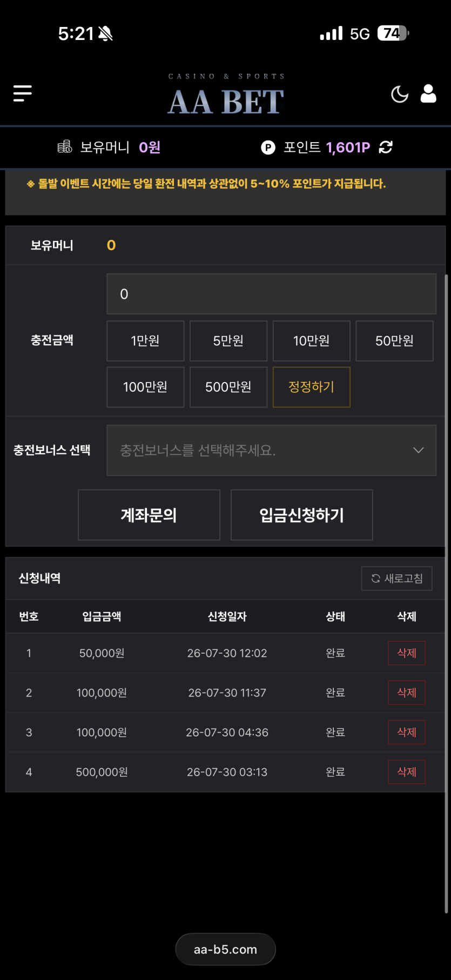The height and width of the screenshot is (980, 451).
Task: Toggle dark mode moon icon
Action: [x=400, y=94]
